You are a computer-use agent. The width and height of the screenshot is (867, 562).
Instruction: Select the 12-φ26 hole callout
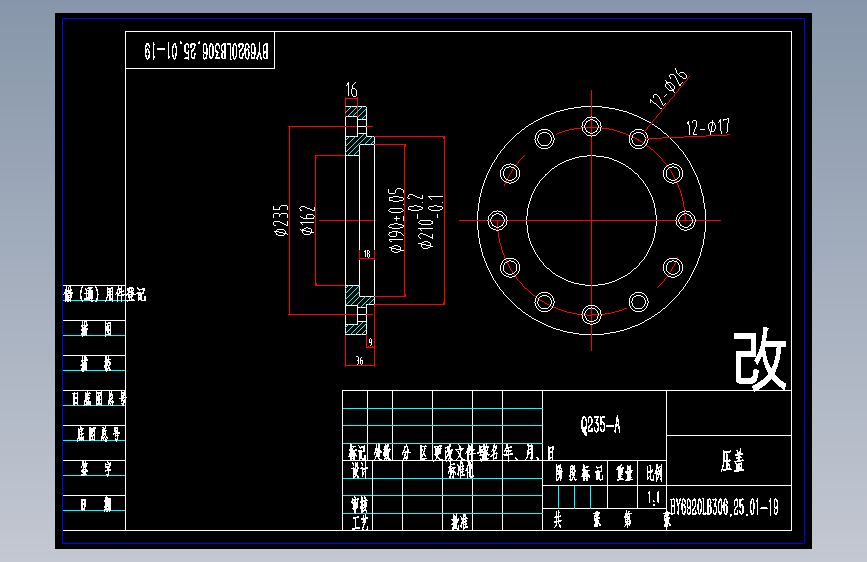[668, 88]
